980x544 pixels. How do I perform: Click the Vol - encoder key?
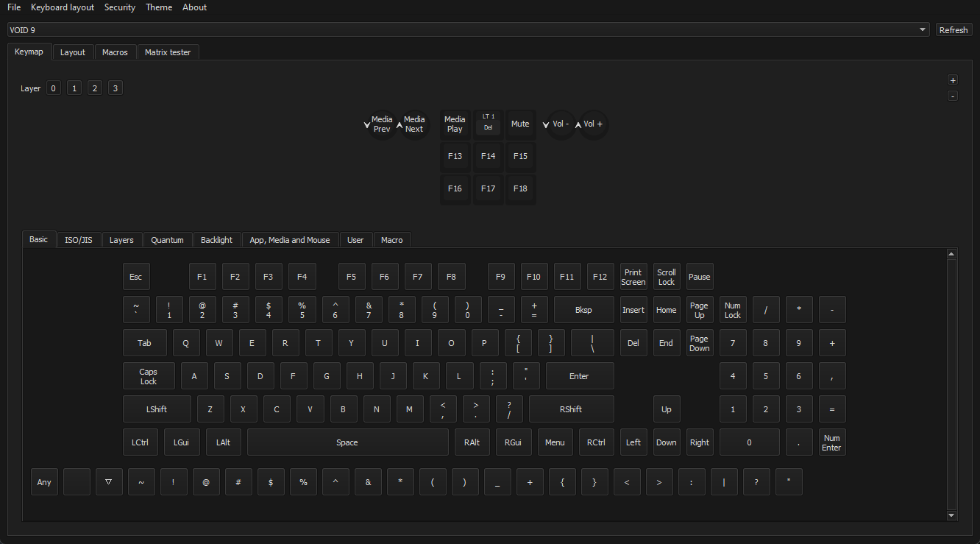pyautogui.click(x=561, y=124)
